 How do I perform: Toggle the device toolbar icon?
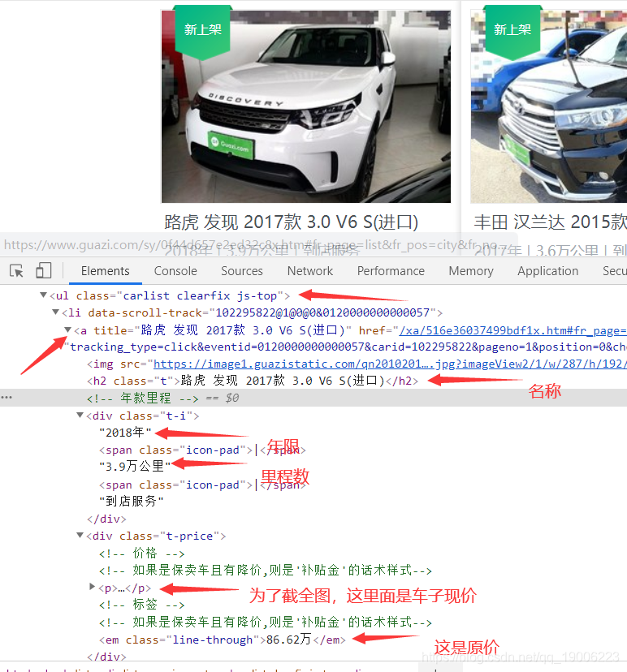43,270
